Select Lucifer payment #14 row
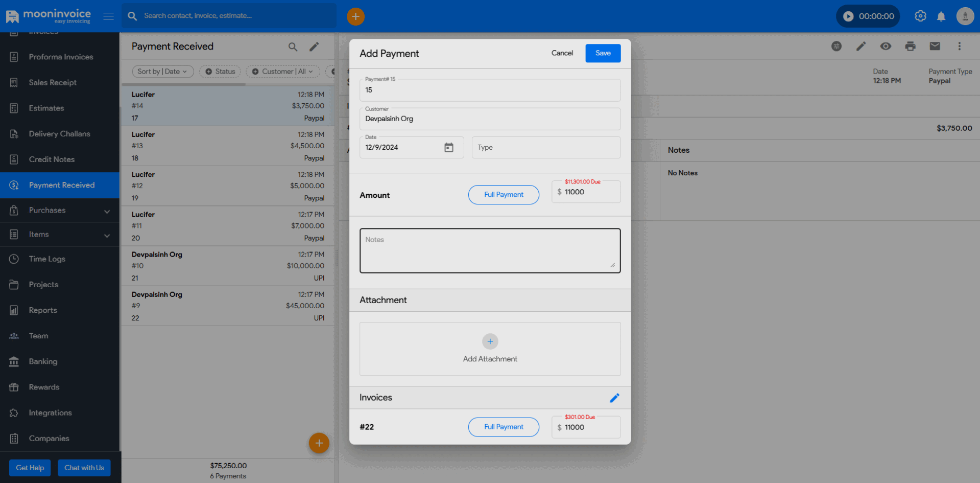 point(228,106)
